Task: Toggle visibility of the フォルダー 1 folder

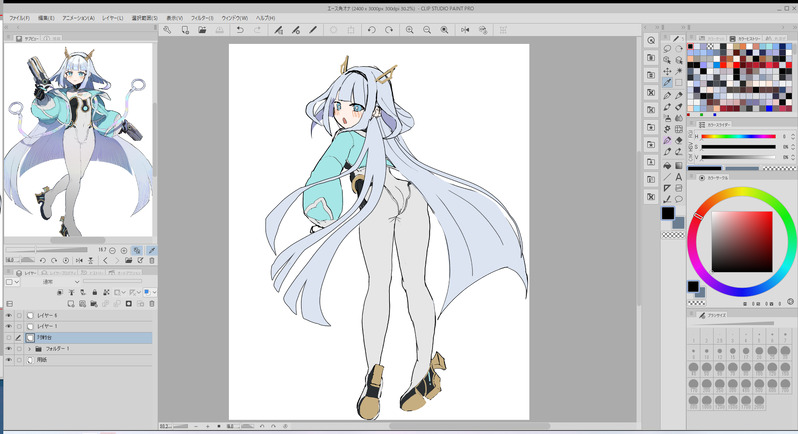Action: [8, 349]
